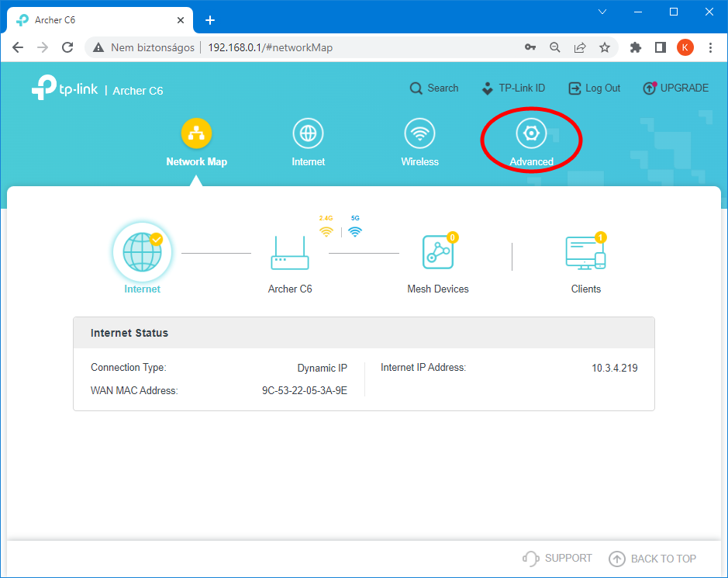The width and height of the screenshot is (728, 578).
Task: Select the Mesh Devices icon
Action: (438, 252)
